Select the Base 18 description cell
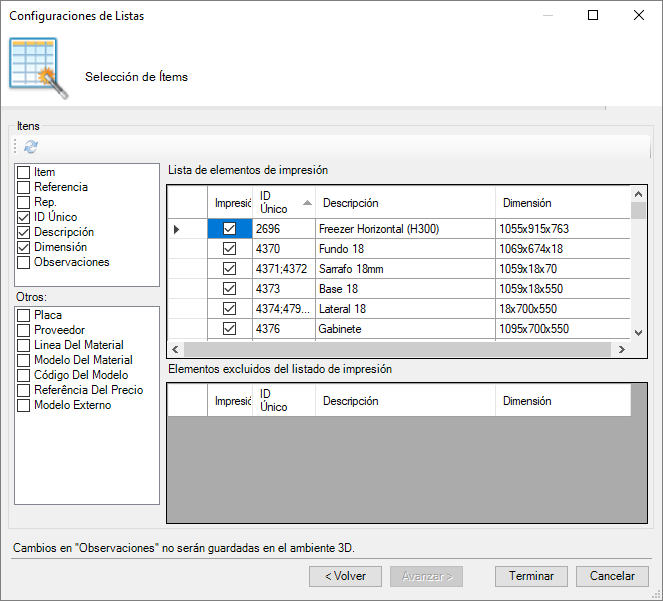 coord(405,288)
